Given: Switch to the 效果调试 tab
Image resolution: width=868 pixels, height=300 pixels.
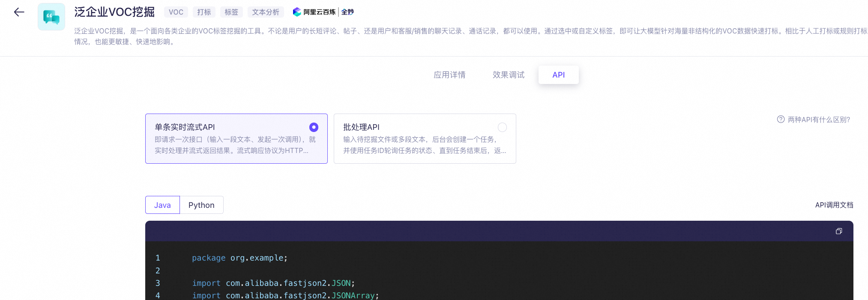Looking at the screenshot, I should [509, 75].
